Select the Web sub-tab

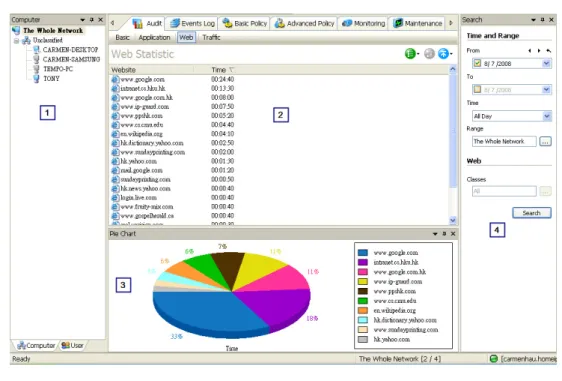pos(186,37)
